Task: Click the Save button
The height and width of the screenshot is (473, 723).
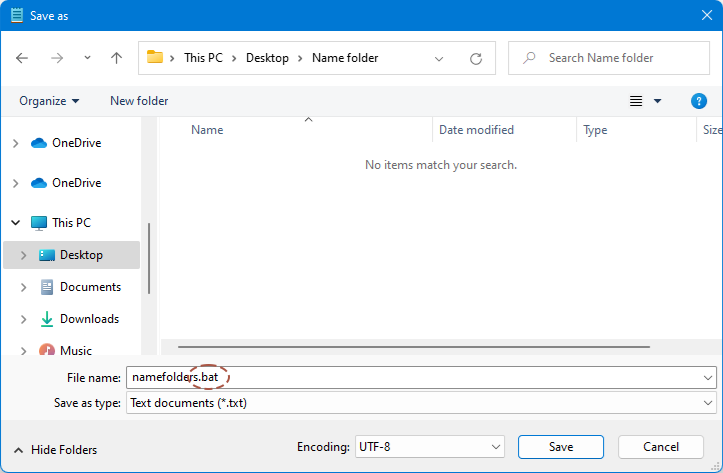Action: 560,446
